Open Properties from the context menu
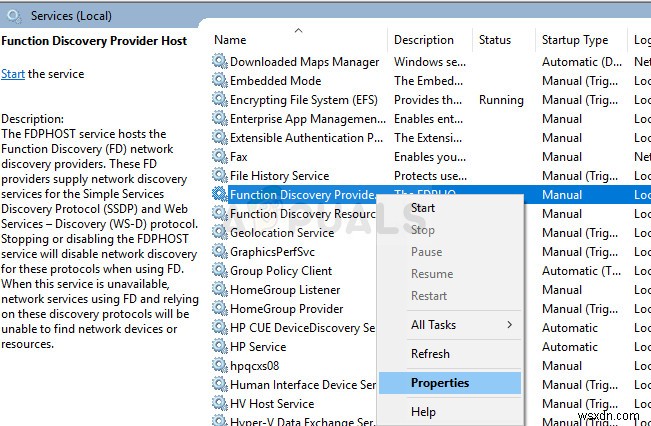The height and width of the screenshot is (426, 651). point(439,383)
